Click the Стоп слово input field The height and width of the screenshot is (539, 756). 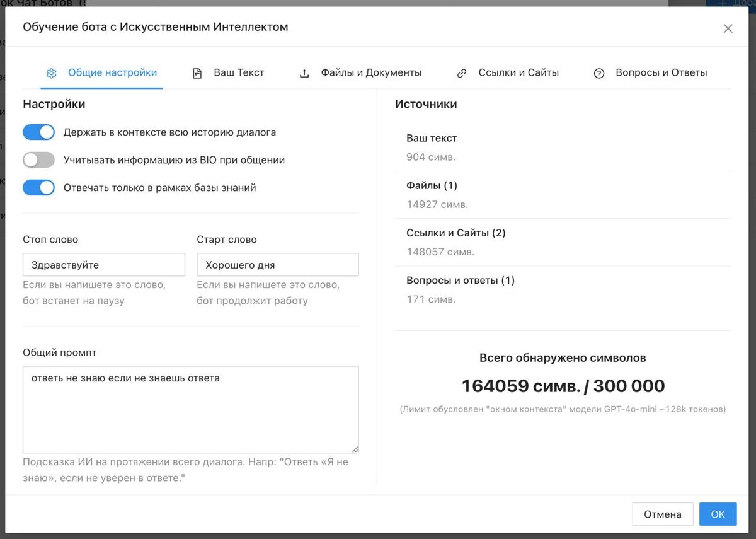[x=104, y=265]
